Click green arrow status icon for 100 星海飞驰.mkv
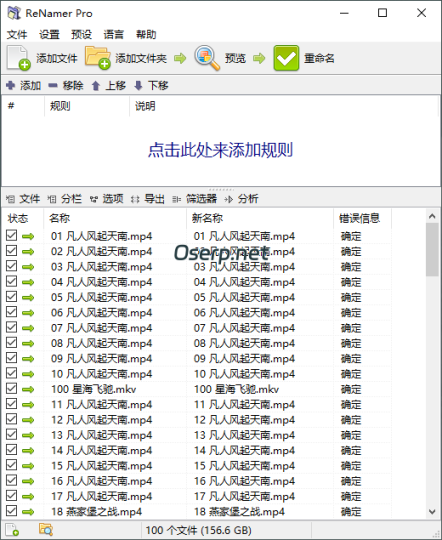The width and height of the screenshot is (442, 540). click(x=28, y=389)
